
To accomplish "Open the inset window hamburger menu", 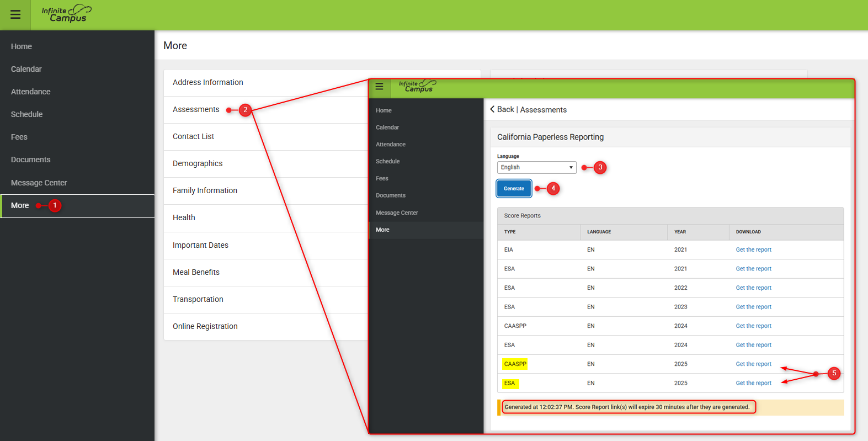I will [x=379, y=87].
